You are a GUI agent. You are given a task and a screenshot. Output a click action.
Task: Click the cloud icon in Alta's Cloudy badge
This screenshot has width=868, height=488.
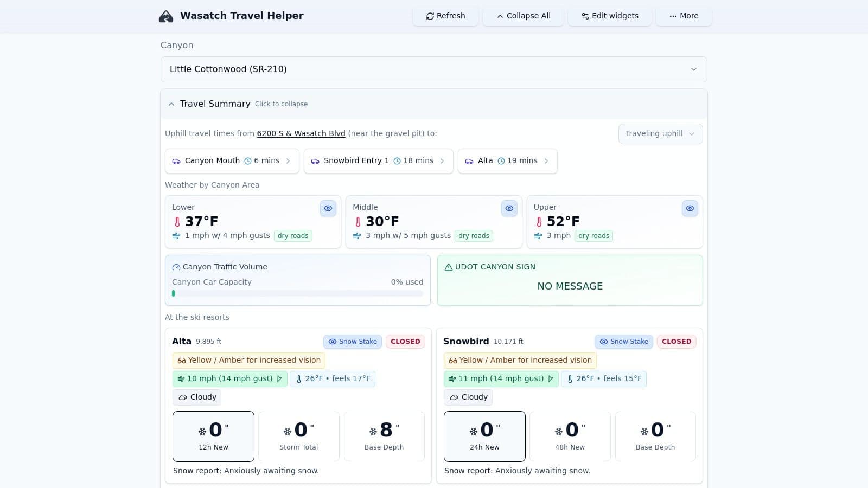tap(183, 397)
